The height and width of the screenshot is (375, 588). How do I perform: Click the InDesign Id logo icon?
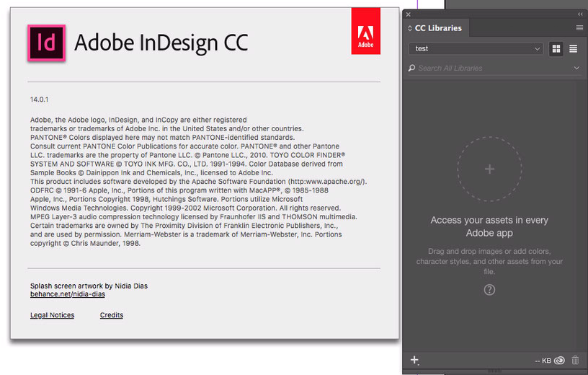[x=47, y=43]
